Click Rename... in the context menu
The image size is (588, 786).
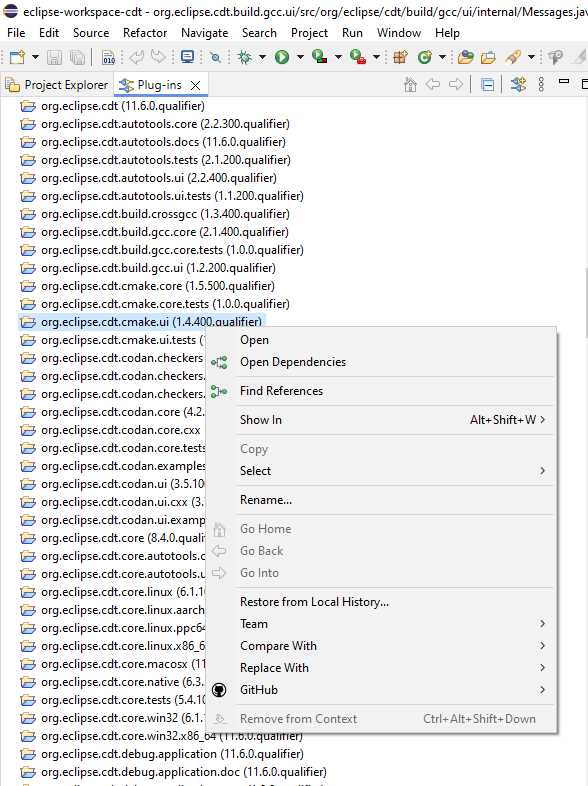(266, 500)
